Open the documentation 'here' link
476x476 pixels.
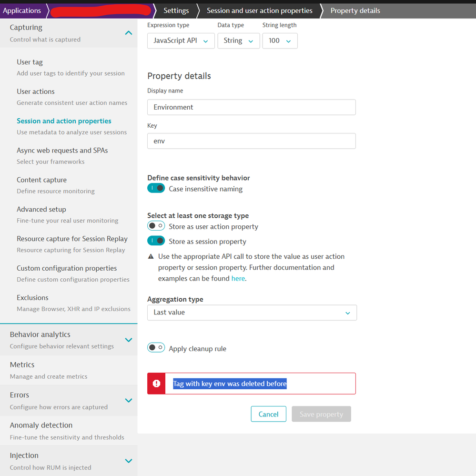click(x=238, y=278)
